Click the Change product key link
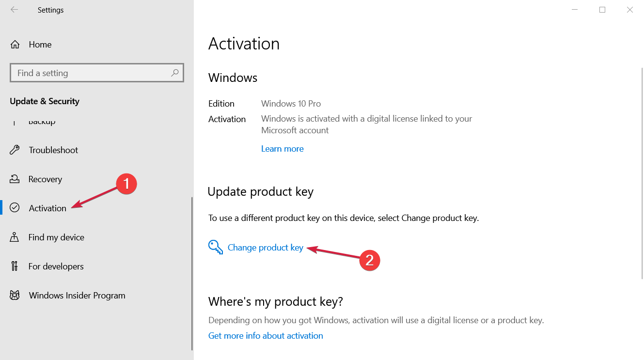644x360 pixels. click(x=266, y=248)
